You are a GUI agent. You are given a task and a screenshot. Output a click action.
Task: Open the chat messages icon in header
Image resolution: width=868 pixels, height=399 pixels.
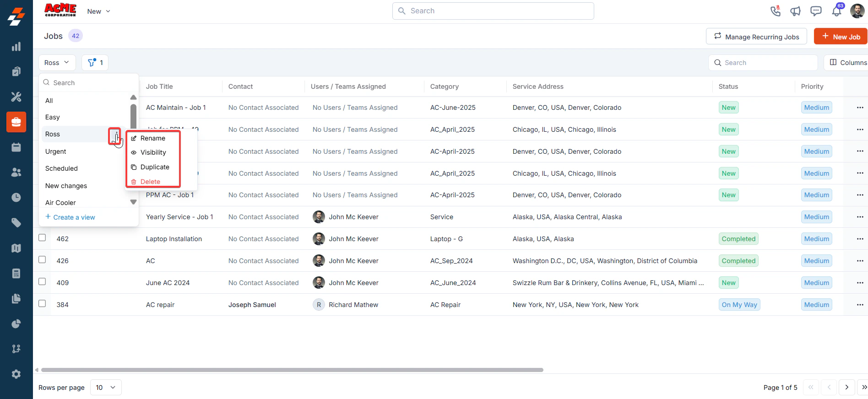point(816,11)
